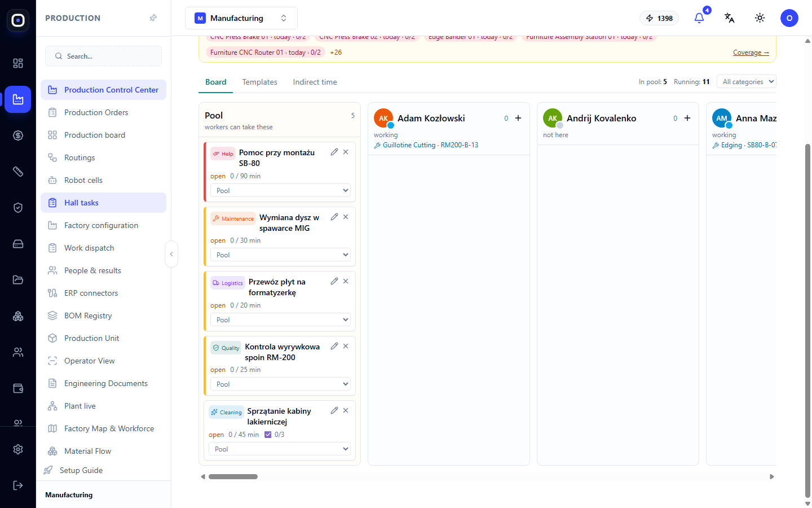Open Robot cells page
Screen dimensions: 812x508
click(x=103, y=180)
